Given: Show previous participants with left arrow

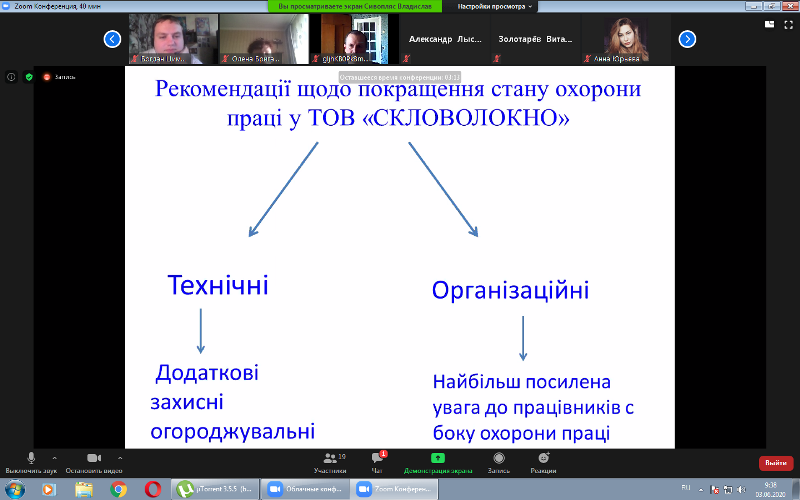Looking at the screenshot, I should [x=112, y=39].
